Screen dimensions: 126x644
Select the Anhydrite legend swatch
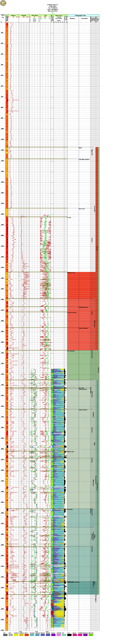59,635
